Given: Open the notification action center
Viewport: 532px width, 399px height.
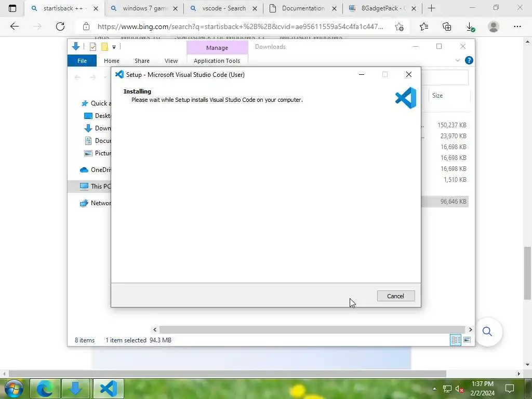Looking at the screenshot, I should click(509, 389).
